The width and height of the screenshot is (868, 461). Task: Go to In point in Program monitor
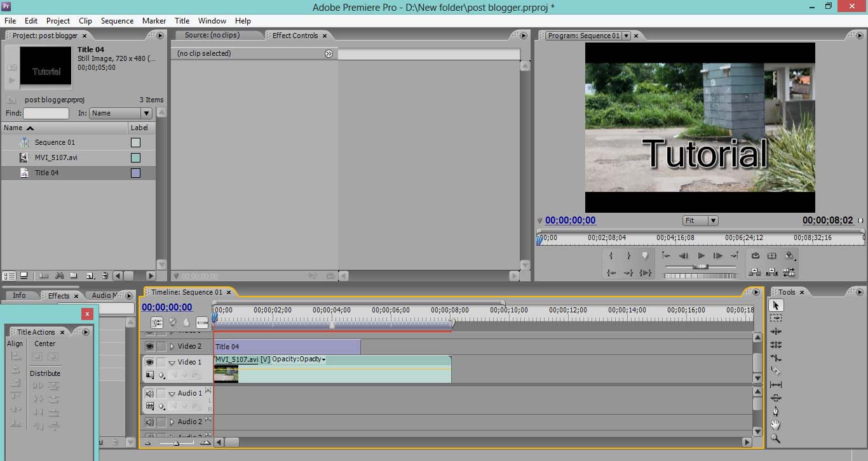611,272
